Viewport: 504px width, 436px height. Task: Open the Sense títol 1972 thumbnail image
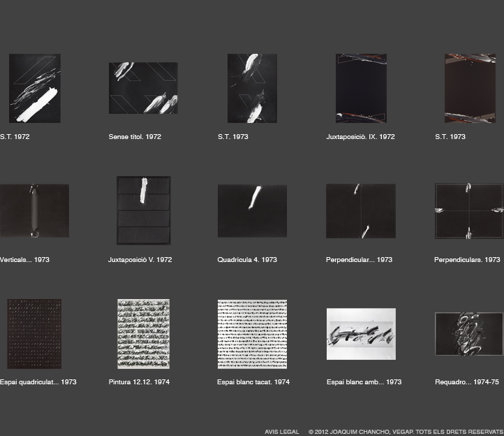[143, 88]
